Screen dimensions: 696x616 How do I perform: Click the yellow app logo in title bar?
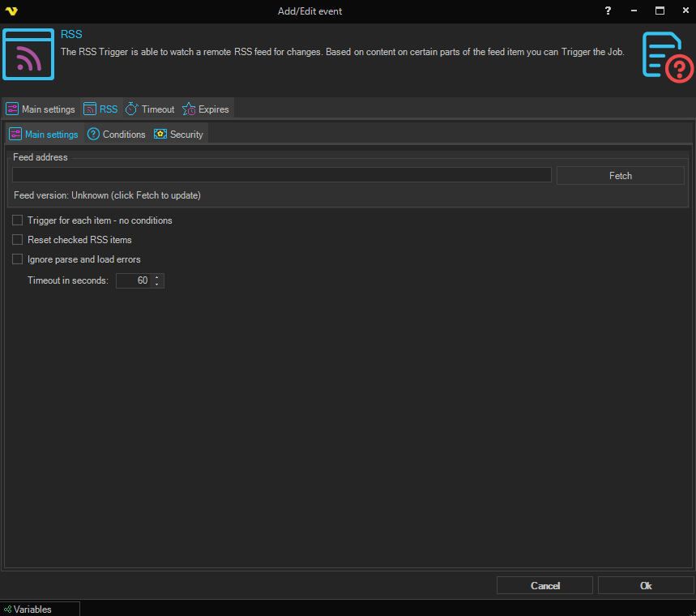tap(11, 11)
